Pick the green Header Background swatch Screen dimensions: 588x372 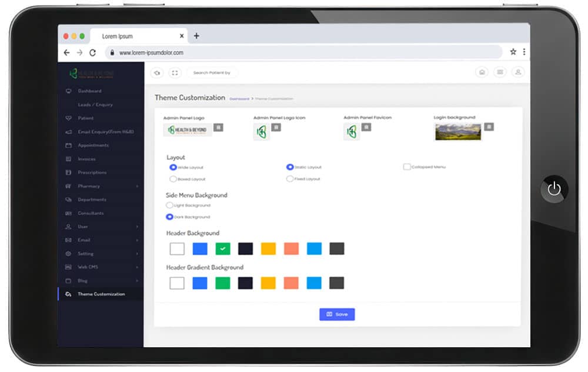[x=223, y=248]
